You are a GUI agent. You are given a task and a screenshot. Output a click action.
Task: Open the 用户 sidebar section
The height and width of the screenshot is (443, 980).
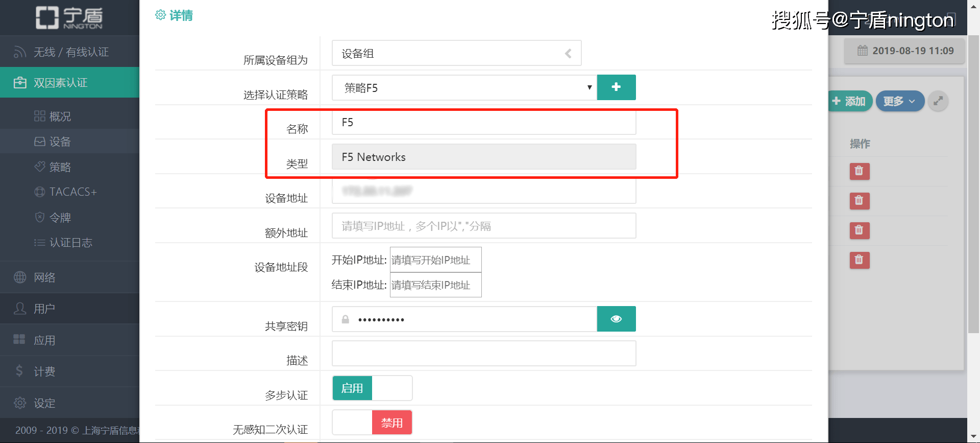pos(69,309)
